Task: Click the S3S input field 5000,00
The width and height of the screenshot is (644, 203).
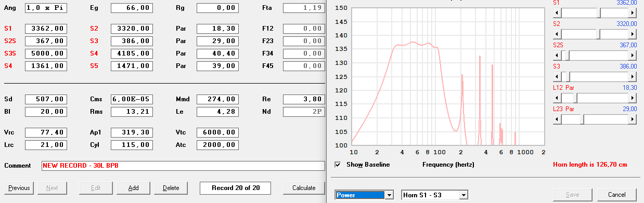Action: point(46,53)
